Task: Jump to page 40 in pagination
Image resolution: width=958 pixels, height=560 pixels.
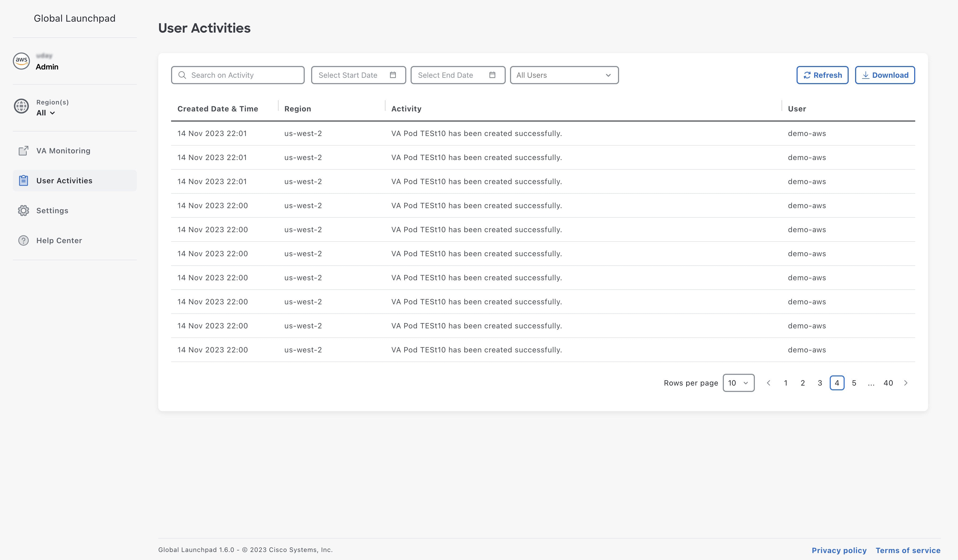Action: click(888, 383)
